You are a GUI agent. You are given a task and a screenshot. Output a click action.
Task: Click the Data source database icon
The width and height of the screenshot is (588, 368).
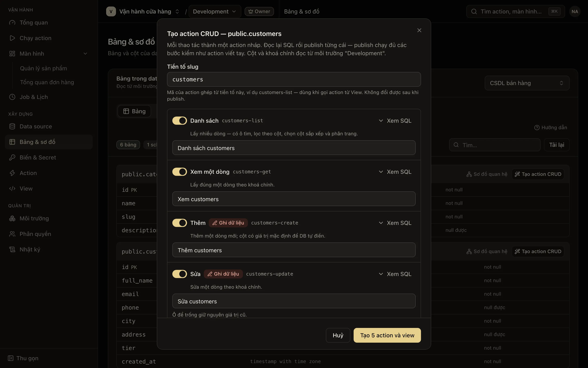point(12,126)
